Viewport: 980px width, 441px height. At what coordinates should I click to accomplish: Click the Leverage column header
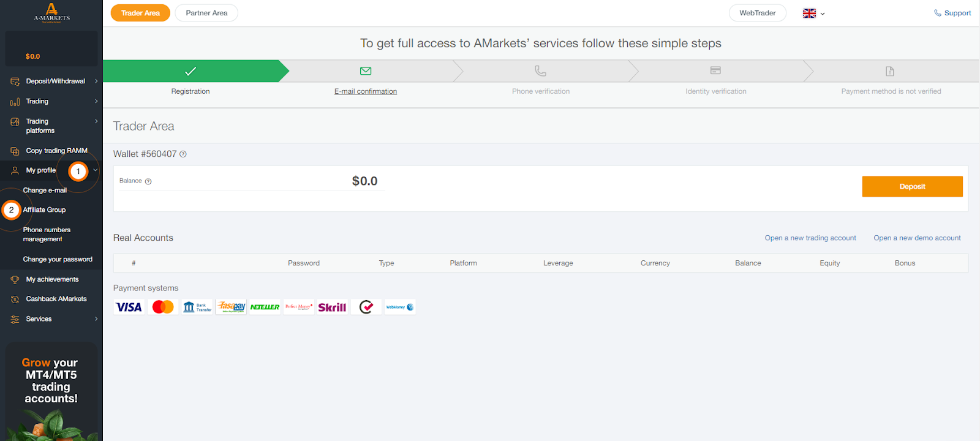558,263
